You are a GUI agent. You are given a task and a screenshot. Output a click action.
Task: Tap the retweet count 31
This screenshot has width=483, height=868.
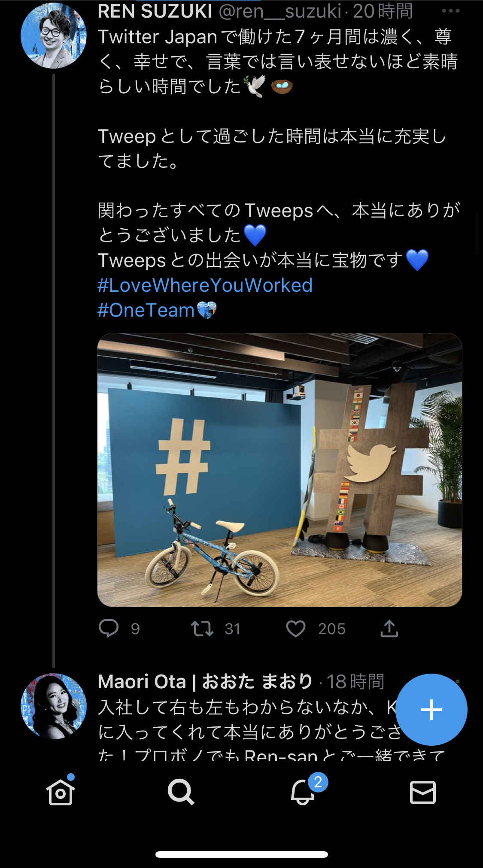(232, 629)
